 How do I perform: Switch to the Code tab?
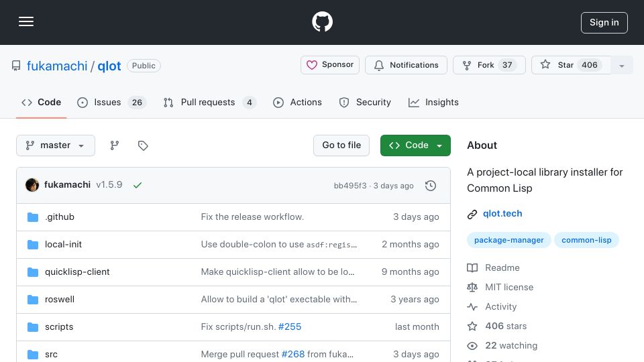[x=41, y=102]
